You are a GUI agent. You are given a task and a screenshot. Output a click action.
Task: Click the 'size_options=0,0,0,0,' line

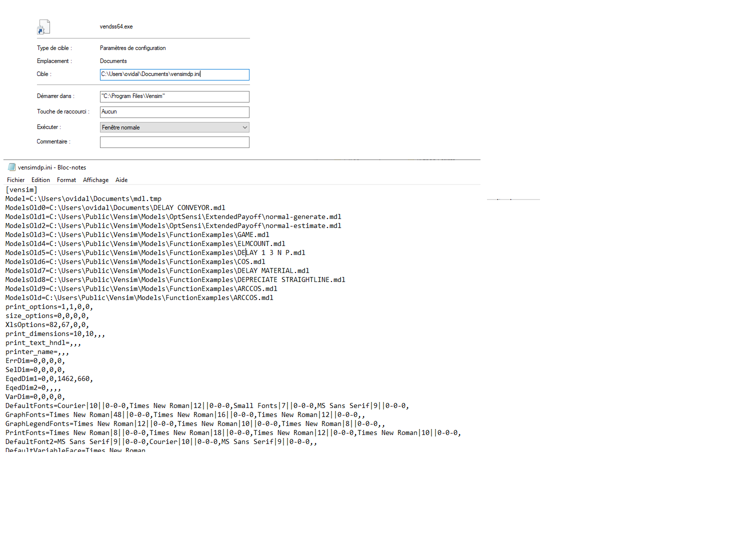coord(47,316)
